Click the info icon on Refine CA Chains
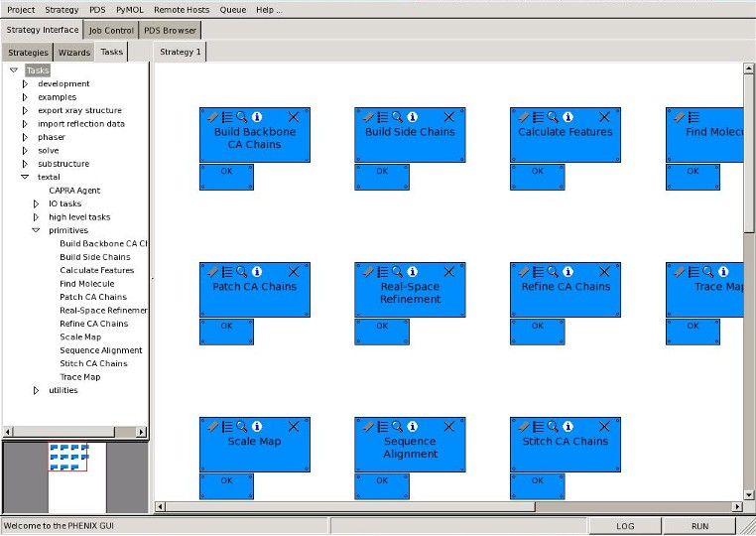The height and width of the screenshot is (536, 756). click(x=567, y=272)
